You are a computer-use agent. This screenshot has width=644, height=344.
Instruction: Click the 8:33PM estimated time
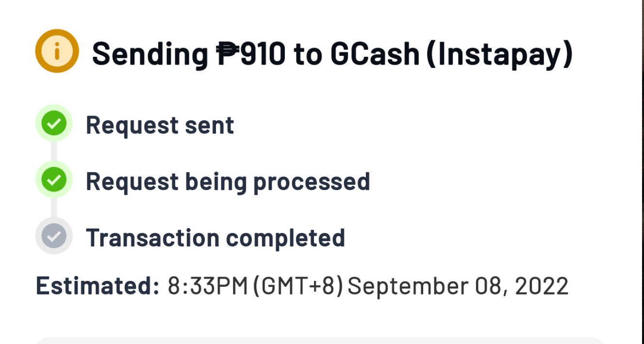(208, 286)
